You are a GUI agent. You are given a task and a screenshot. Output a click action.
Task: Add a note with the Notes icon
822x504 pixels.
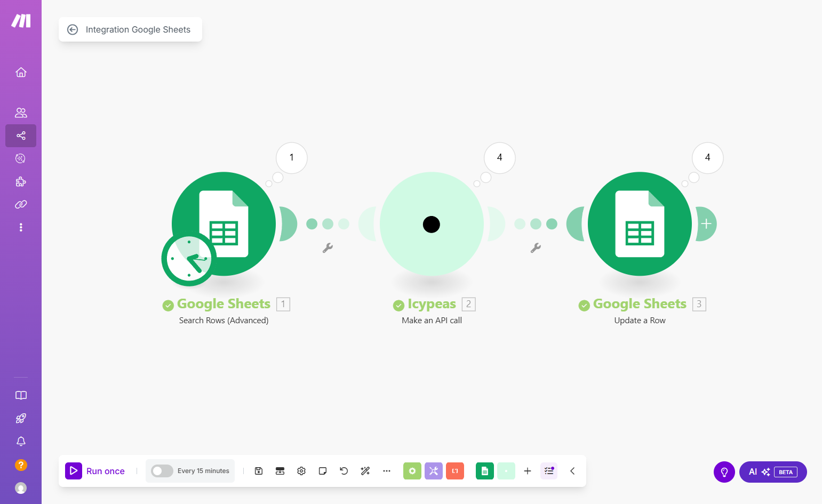click(x=323, y=471)
